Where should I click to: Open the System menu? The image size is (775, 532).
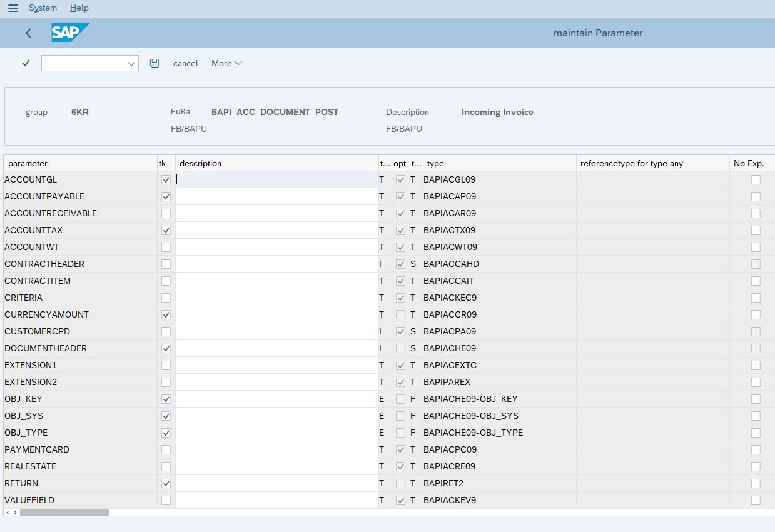point(43,8)
